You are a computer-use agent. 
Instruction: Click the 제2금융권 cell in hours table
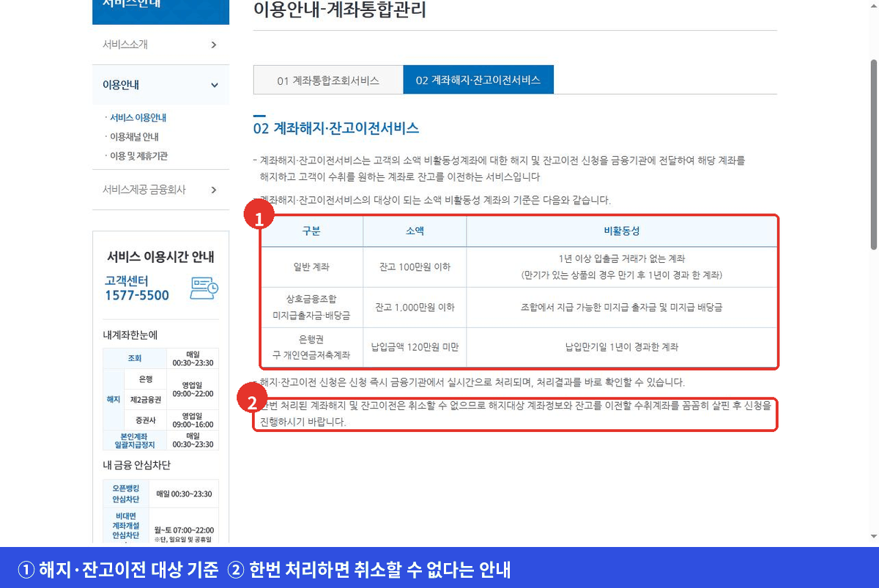coord(145,399)
